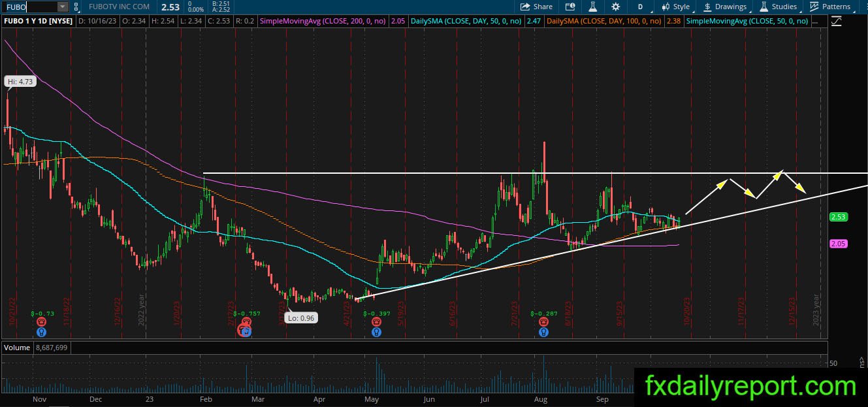Open the D timeframe selector
The height and width of the screenshot is (407, 868).
coord(640,7)
